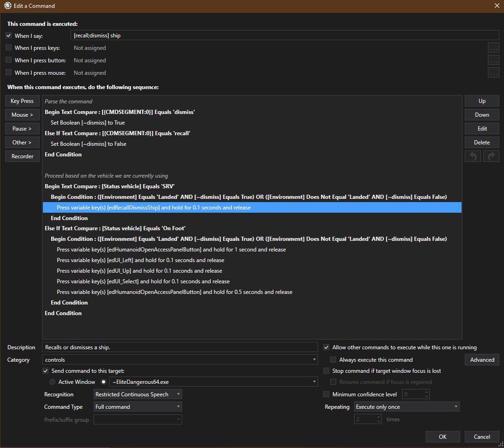Image resolution: width=504 pixels, height=448 pixels.
Task: Open the 'Other >' action menu
Action: click(x=22, y=143)
